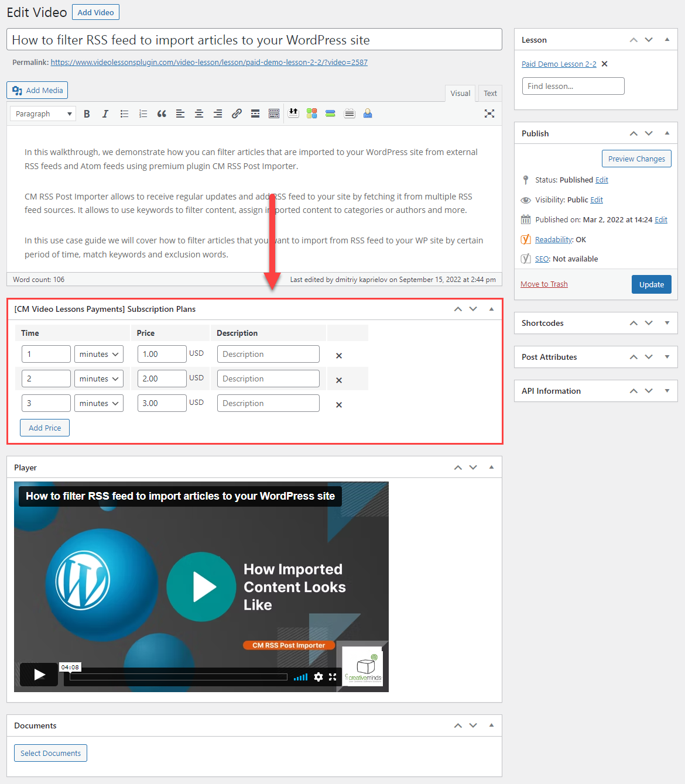Move the Documents panel down
Image resolution: width=685 pixels, height=784 pixels.
473,725
